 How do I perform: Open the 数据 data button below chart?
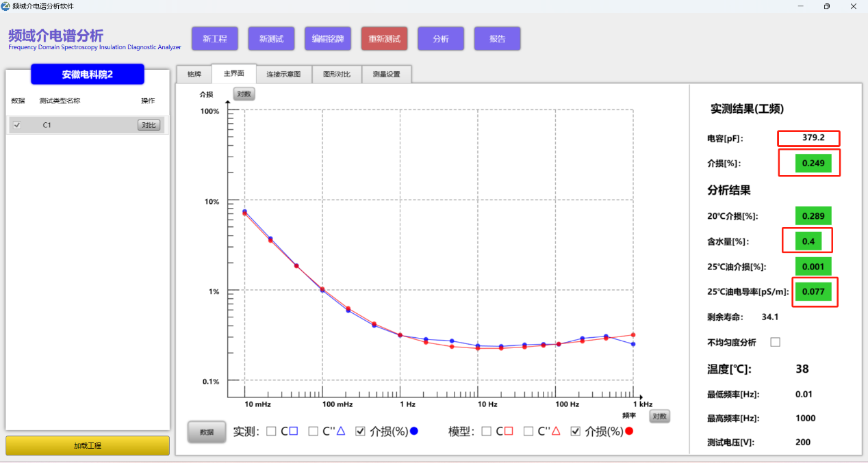[x=207, y=432]
